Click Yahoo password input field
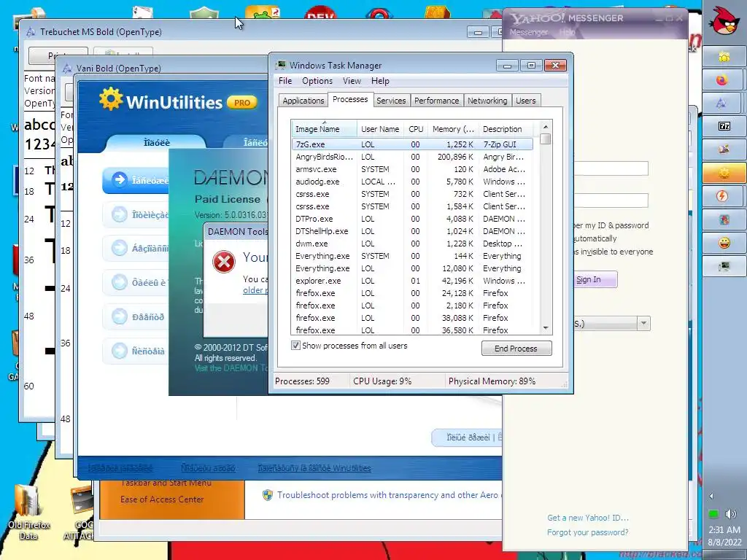This screenshot has width=747, height=560. pyautogui.click(x=611, y=201)
